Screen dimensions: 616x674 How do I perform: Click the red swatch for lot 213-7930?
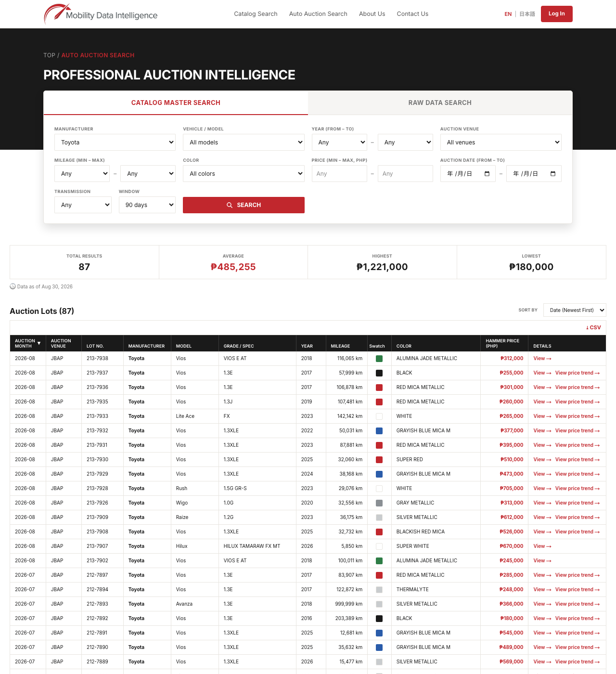tap(379, 460)
